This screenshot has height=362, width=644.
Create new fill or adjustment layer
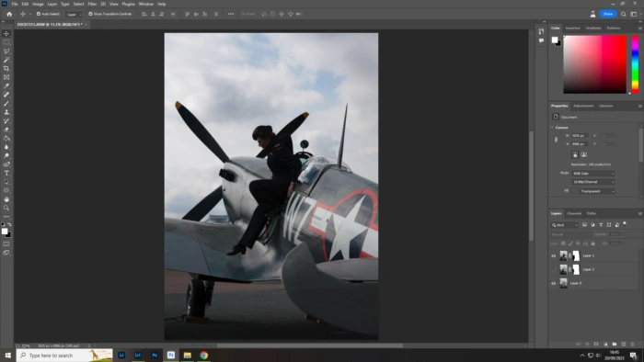pos(605,344)
